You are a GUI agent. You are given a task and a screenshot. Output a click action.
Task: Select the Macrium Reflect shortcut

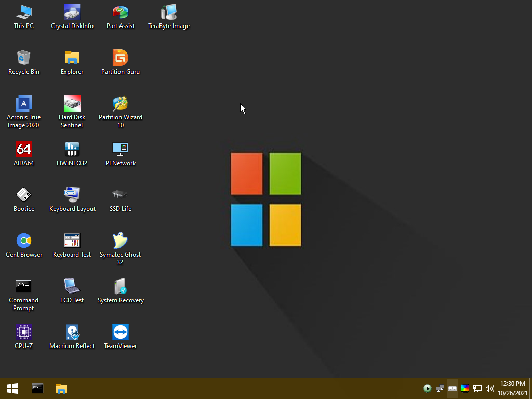(72, 337)
